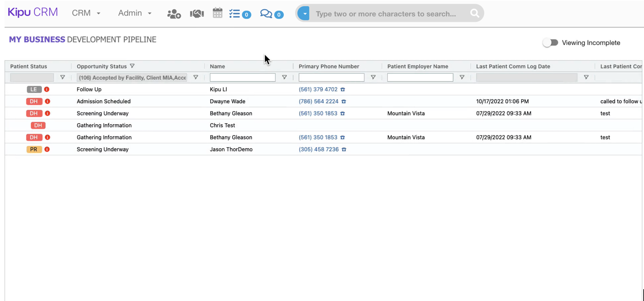Viewport: 644px width, 301px height.
Task: Click the info icon beside Jason ThorDemo's PR badge
Action: (x=47, y=149)
